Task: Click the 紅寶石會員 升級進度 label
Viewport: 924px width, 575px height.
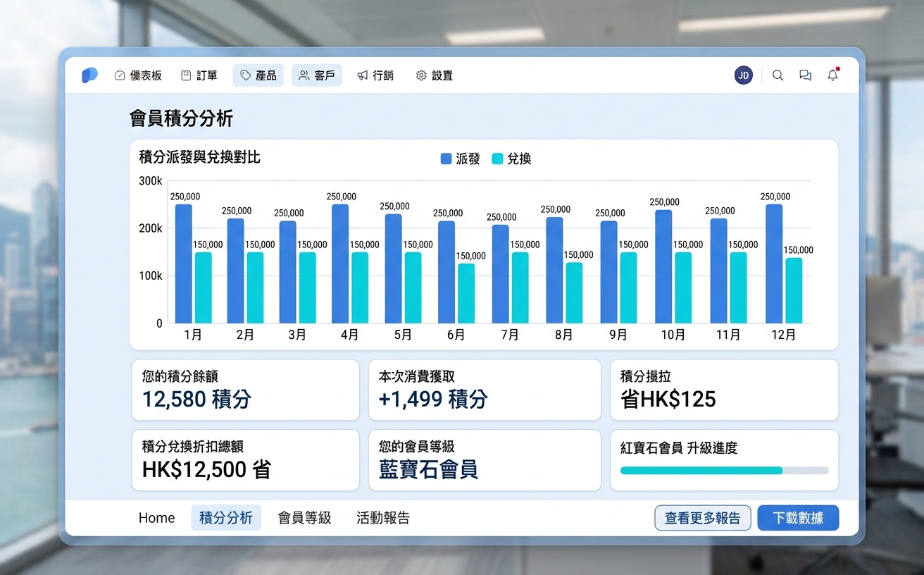Action: (x=679, y=448)
